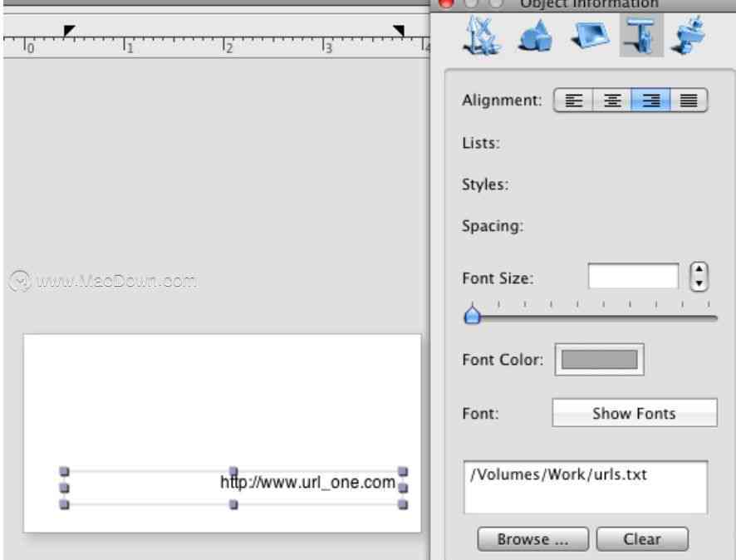Click the Browse ... button

[x=532, y=539]
